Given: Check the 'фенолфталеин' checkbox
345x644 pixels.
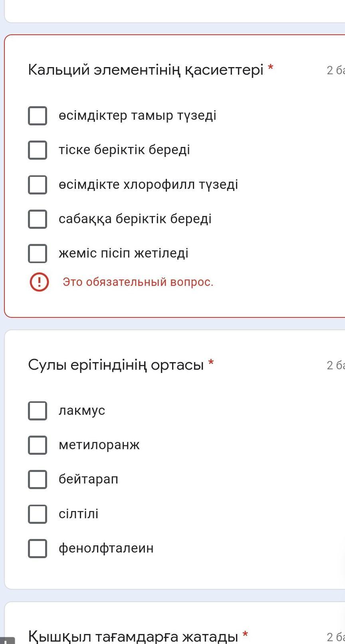Looking at the screenshot, I should (38, 549).
